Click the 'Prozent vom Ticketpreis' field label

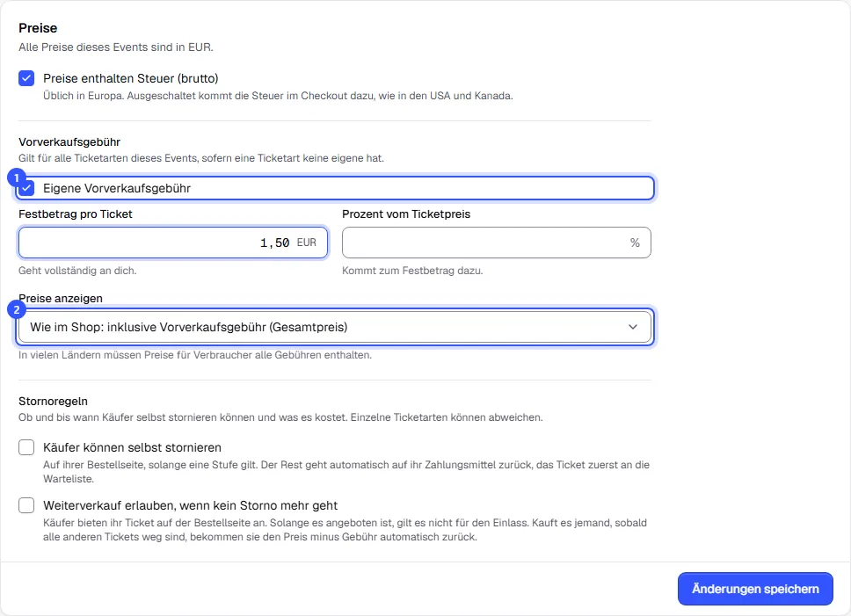[406, 214]
